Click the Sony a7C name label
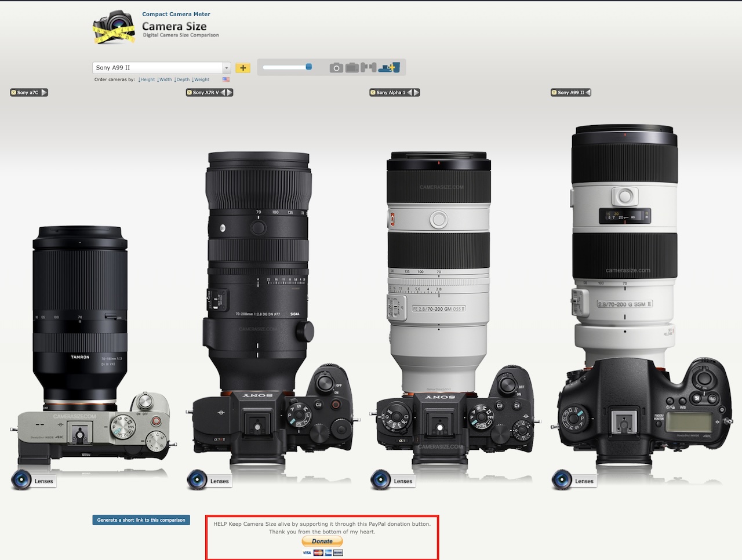742x560 pixels. (x=28, y=92)
